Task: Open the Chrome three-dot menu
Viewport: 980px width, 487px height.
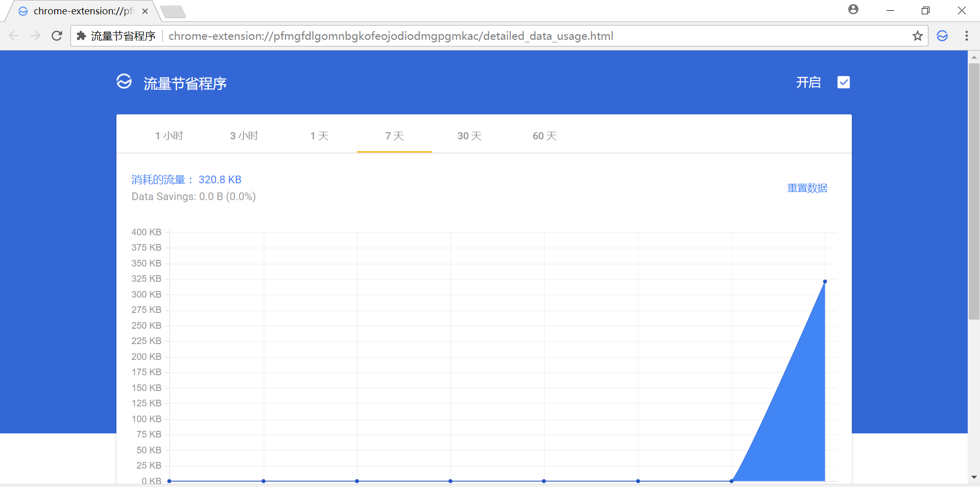Action: 966,36
